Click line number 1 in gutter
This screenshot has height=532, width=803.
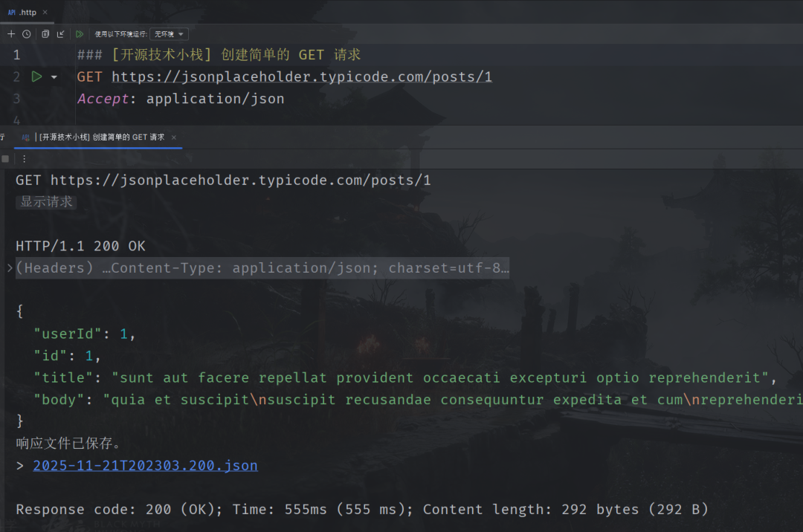tap(17, 55)
